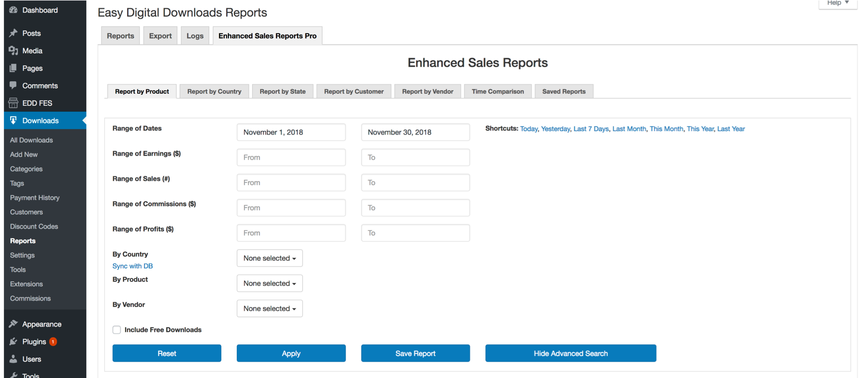Open Tags submenu item
The width and height of the screenshot is (868, 378).
[17, 183]
